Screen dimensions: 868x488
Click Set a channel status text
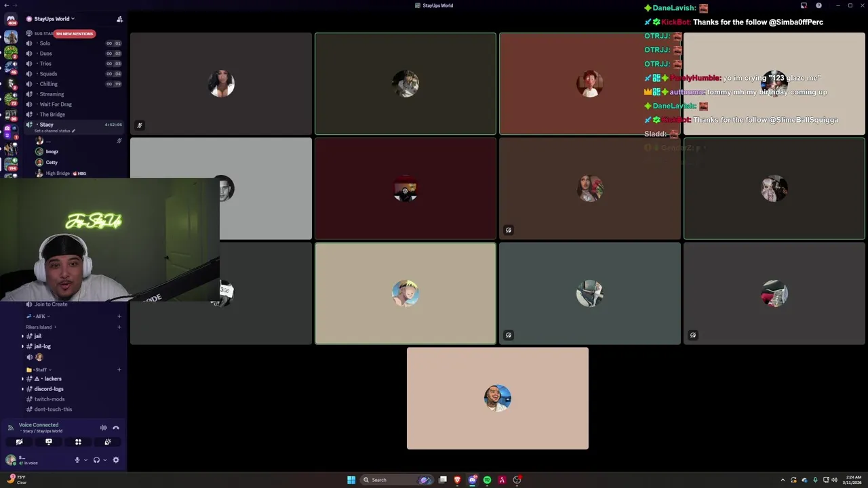click(x=52, y=131)
